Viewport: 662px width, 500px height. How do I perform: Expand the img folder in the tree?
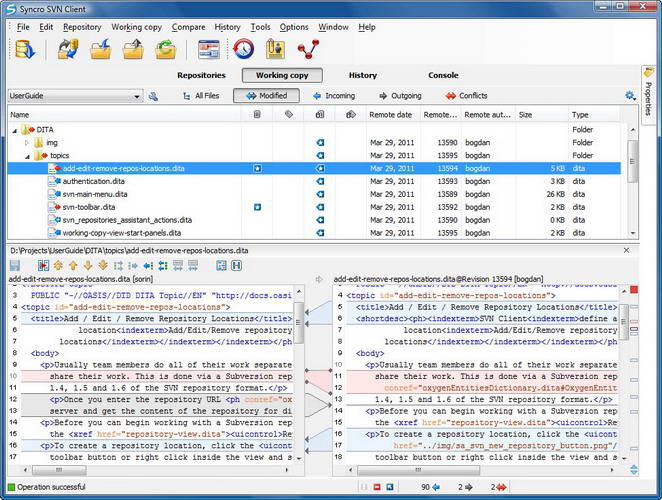28,143
